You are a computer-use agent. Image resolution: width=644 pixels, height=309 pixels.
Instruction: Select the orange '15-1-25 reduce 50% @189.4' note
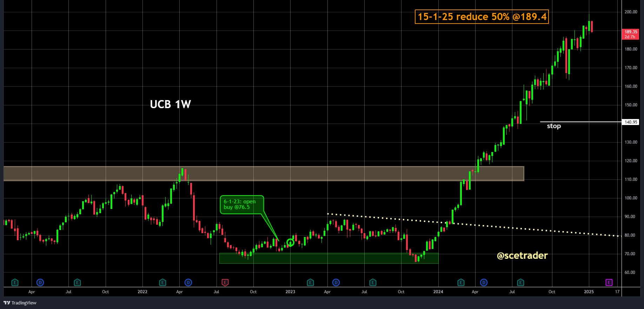482,17
